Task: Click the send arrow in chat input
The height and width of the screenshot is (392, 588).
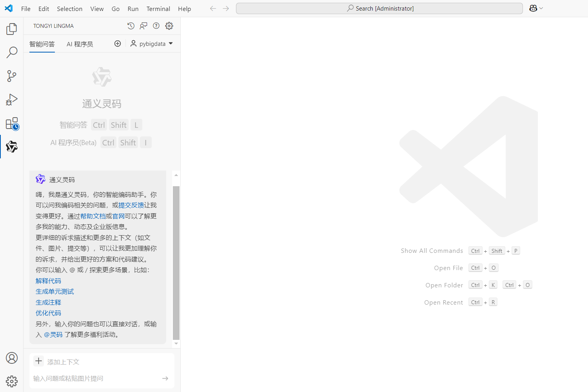Action: [165, 378]
